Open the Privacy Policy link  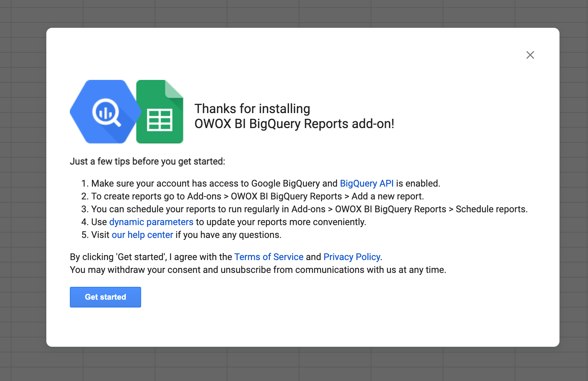[352, 257]
